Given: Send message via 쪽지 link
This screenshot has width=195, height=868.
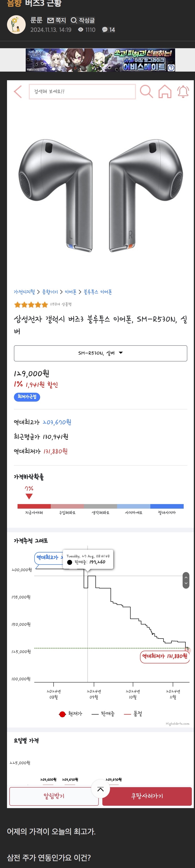Looking at the screenshot, I should (57, 20).
